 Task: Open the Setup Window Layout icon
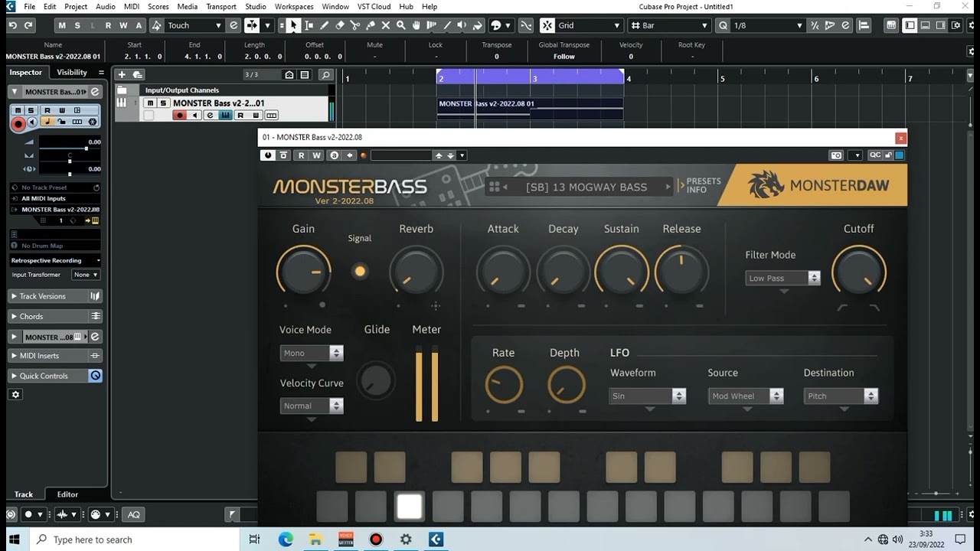click(955, 25)
